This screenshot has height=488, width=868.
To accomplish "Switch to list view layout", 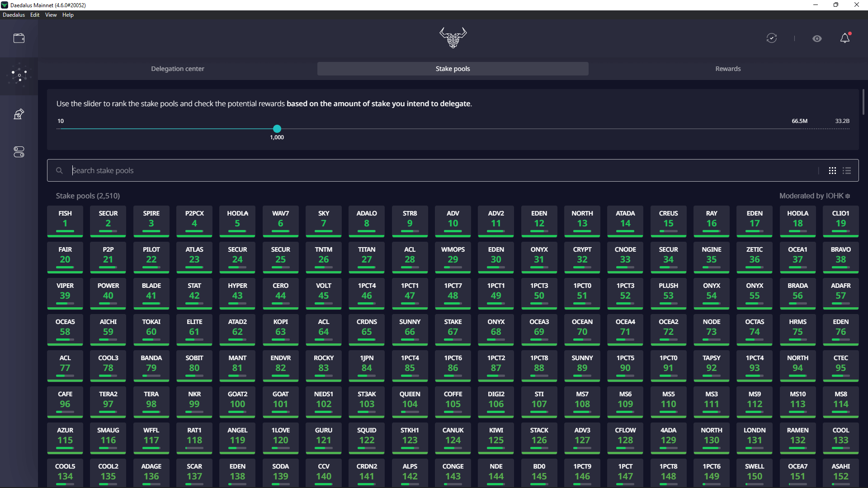I will pos(847,170).
